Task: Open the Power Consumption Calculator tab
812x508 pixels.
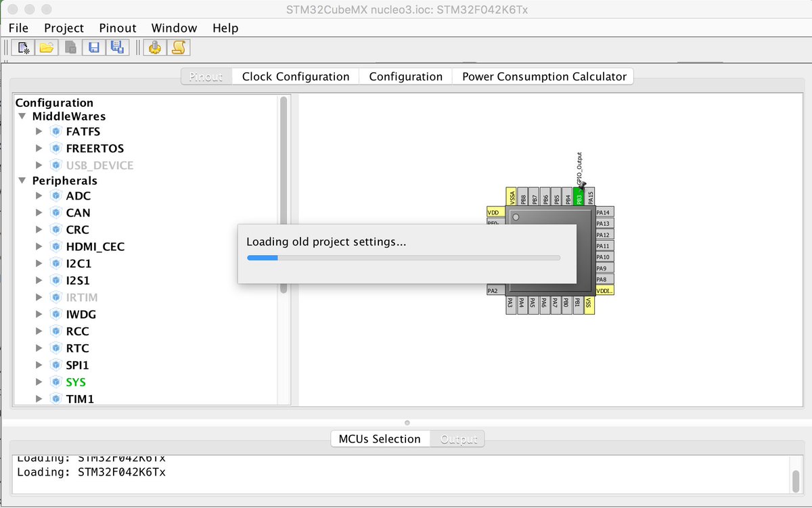Action: [544, 76]
